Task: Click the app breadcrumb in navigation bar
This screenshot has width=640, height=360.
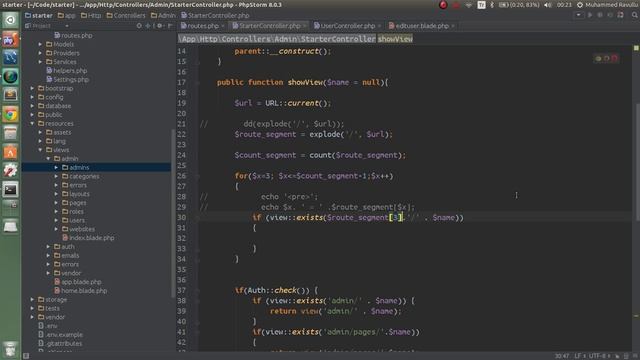Action: point(66,16)
